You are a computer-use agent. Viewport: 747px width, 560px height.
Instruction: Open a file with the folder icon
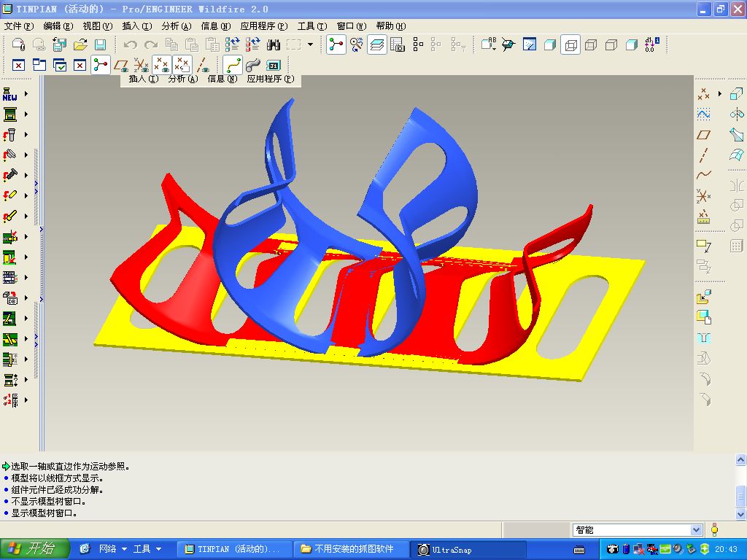pyautogui.click(x=80, y=45)
